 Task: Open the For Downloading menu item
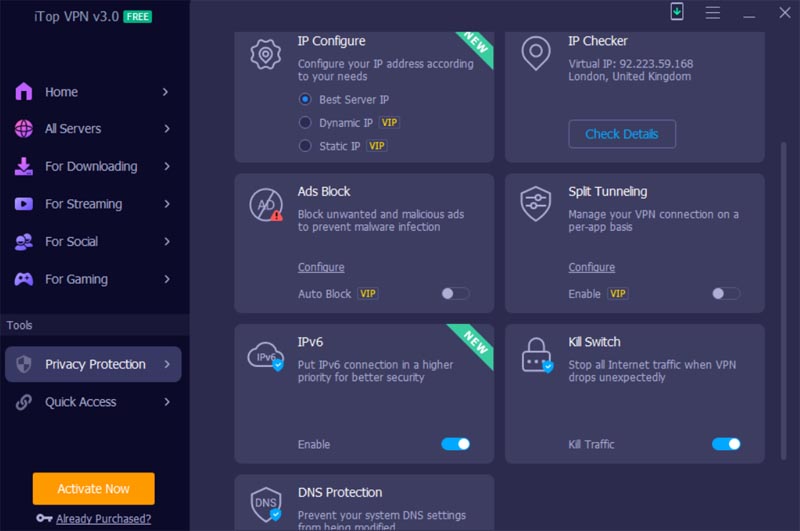click(93, 166)
